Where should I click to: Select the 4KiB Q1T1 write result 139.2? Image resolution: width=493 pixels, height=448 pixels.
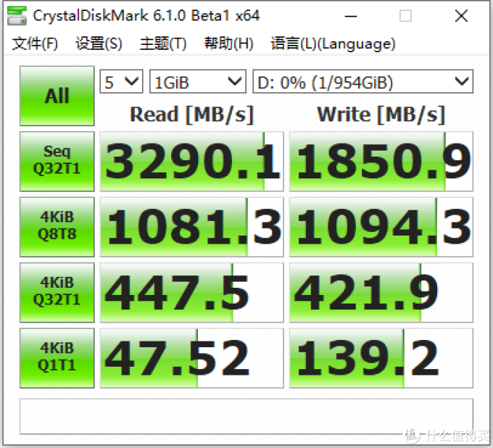pyautogui.click(x=381, y=358)
